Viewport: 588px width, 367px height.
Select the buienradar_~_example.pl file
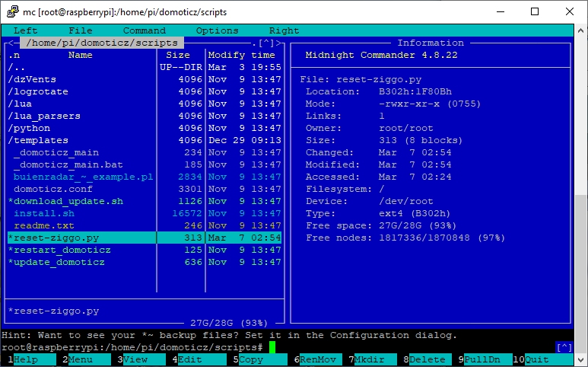pos(145,177)
